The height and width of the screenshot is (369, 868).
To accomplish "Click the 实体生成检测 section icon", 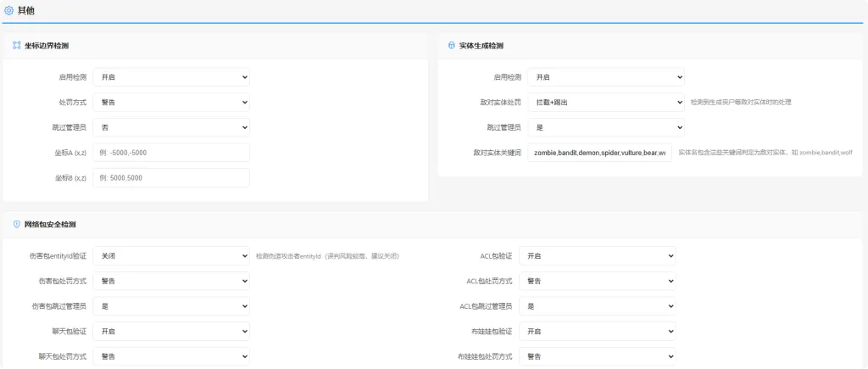I will [451, 46].
